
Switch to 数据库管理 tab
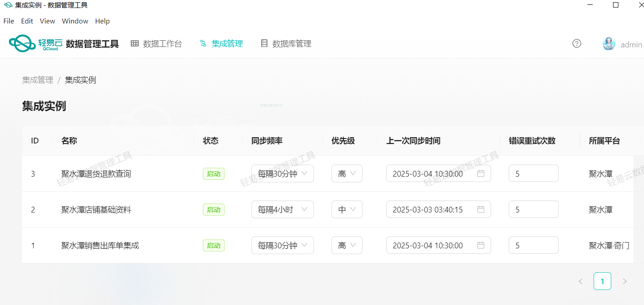coord(286,43)
